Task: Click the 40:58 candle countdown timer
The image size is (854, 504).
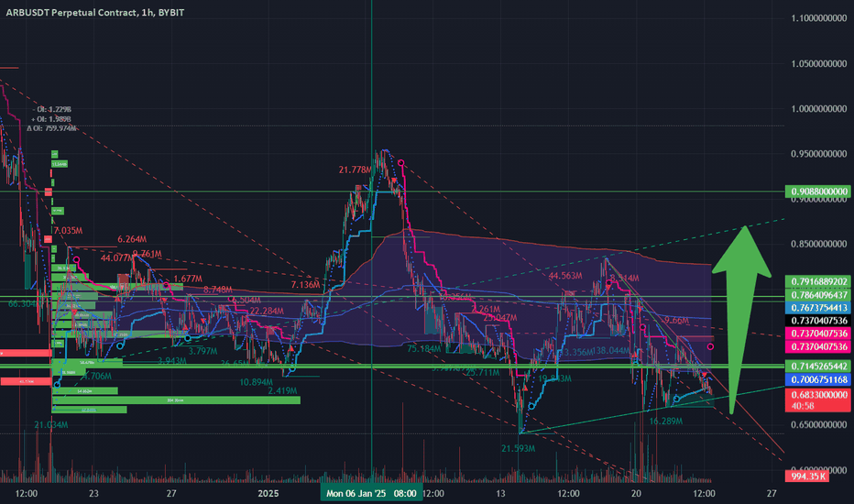Action: (803, 406)
